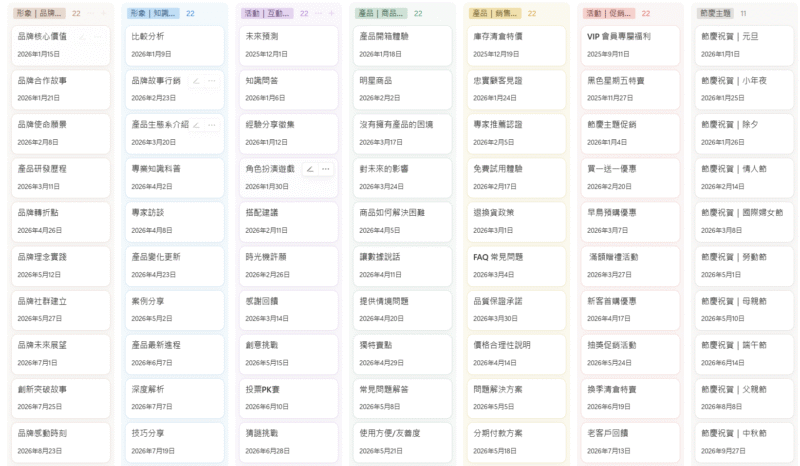Add new card to 活動｜互動 column
800x466 pixels.
pyautogui.click(x=331, y=13)
